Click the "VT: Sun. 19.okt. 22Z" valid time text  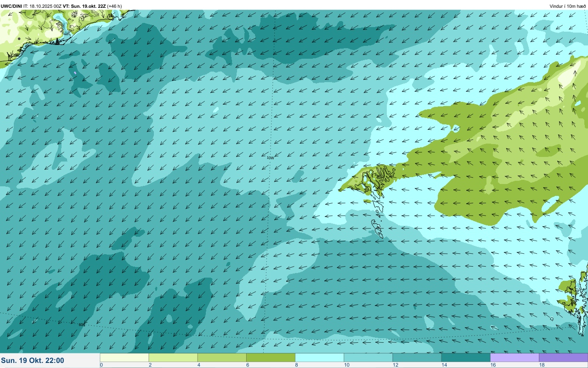pyautogui.click(x=84, y=6)
